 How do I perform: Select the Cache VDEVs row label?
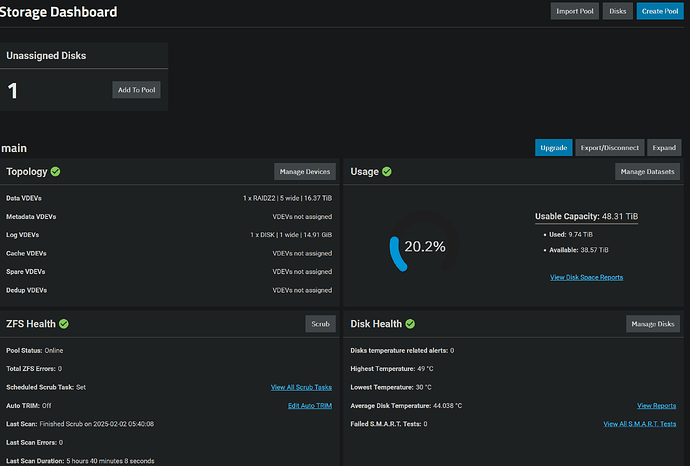tap(26, 253)
